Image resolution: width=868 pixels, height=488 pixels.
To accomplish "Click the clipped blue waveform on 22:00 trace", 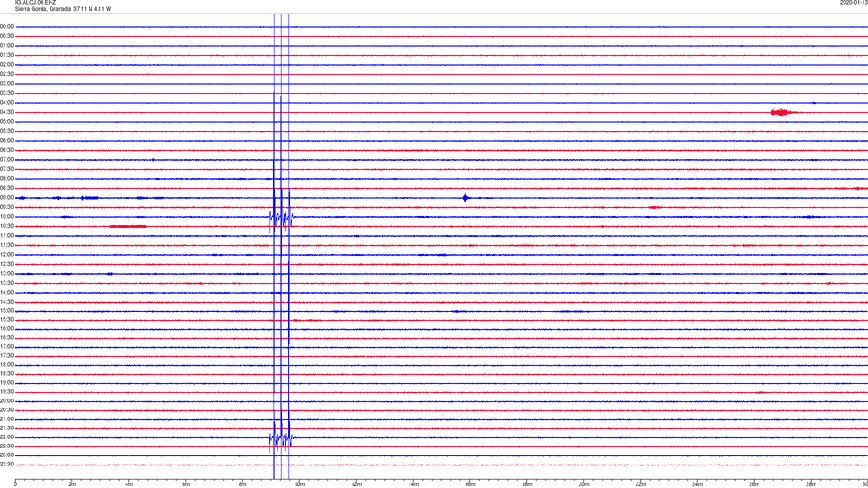I will point(281,439).
